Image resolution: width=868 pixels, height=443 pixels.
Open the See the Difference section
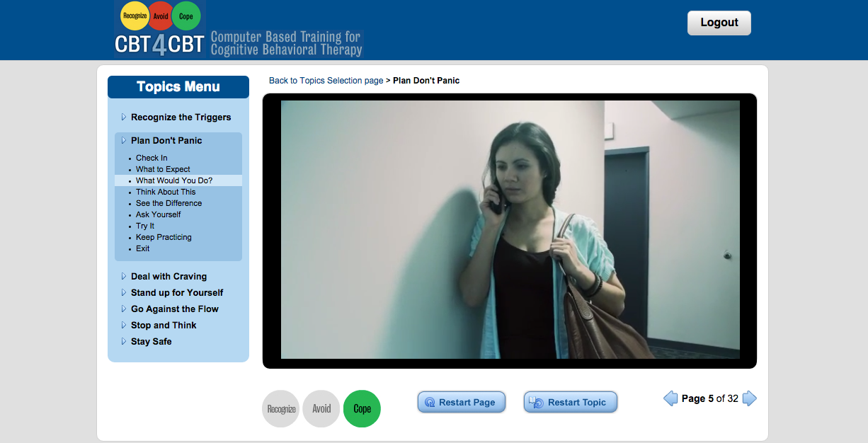[169, 203]
